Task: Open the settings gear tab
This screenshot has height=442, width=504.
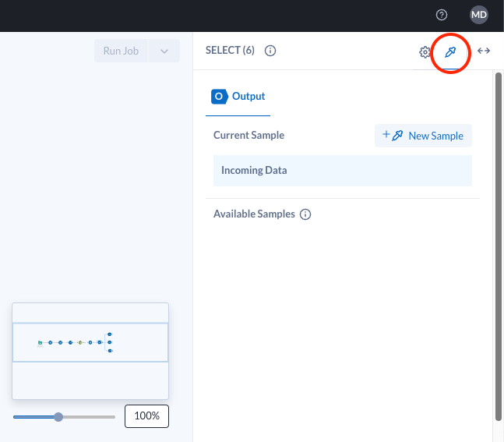Action: pyautogui.click(x=425, y=51)
